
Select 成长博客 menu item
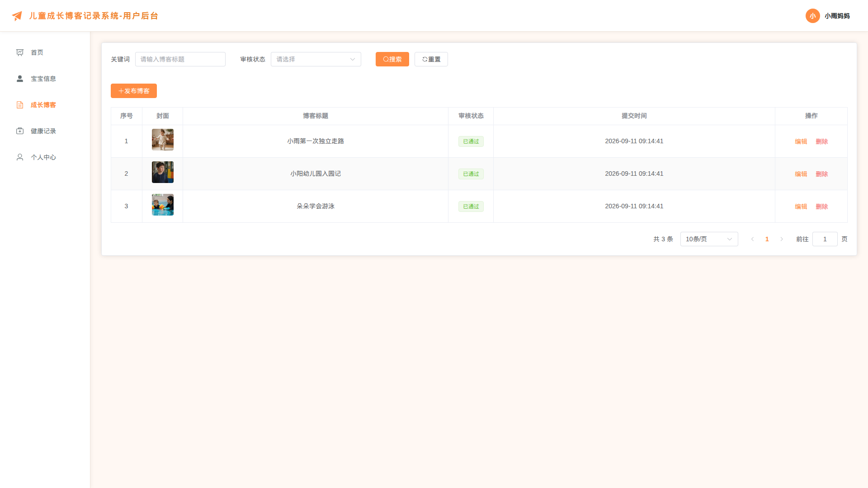tap(45, 105)
